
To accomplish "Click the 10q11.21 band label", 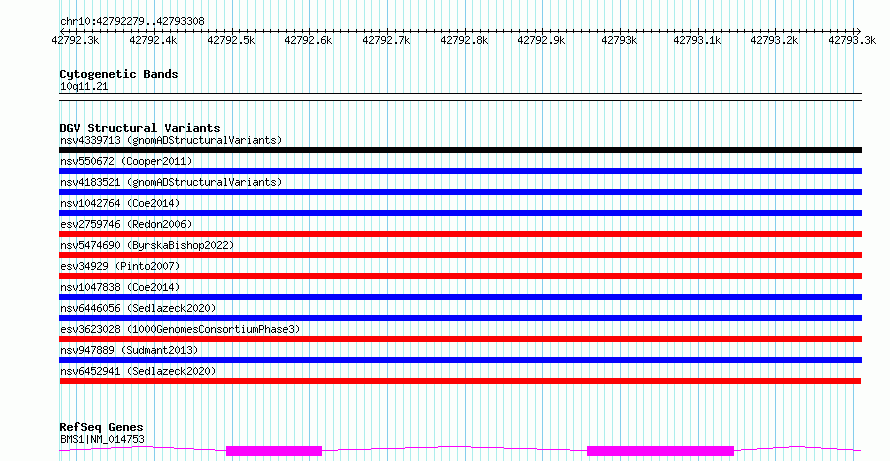I will 84,87.
